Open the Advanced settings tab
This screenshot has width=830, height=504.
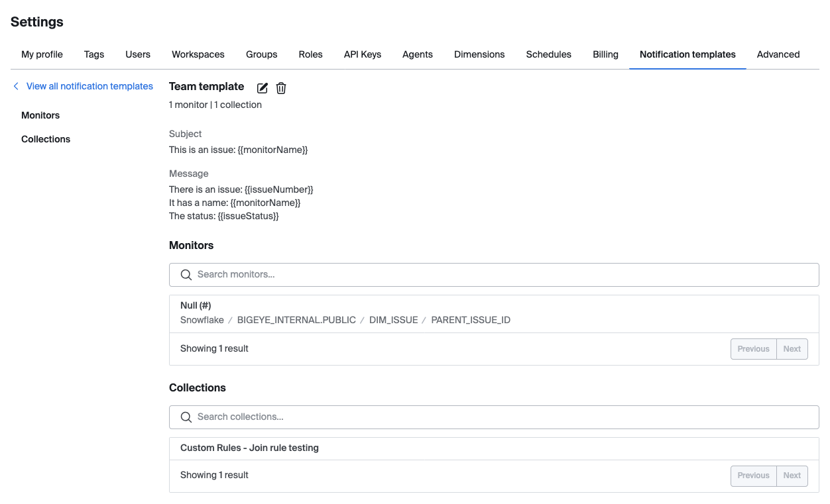[x=778, y=54]
